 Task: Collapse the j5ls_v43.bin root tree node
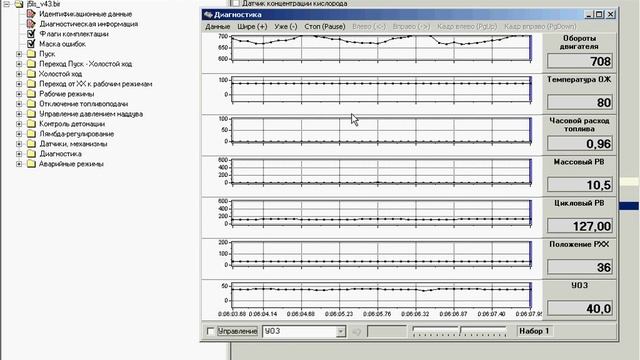[x=7, y=4]
